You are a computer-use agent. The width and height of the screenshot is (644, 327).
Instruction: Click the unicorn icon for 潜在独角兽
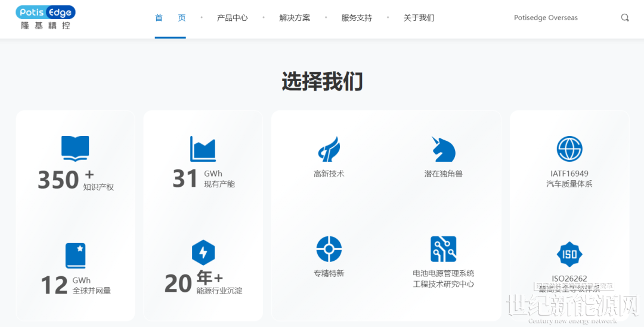click(x=443, y=149)
